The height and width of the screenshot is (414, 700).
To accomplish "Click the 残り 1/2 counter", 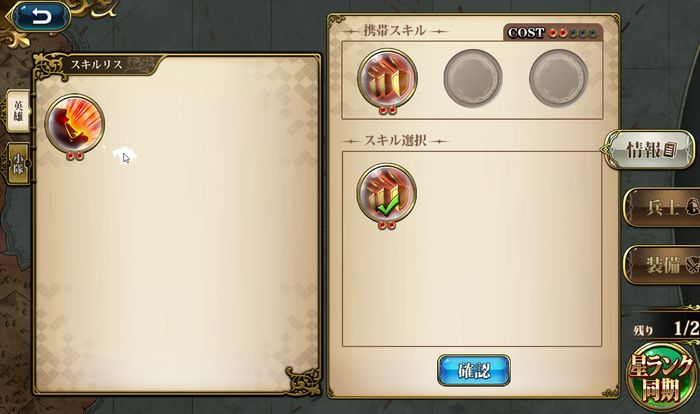I will pyautogui.click(x=666, y=329).
